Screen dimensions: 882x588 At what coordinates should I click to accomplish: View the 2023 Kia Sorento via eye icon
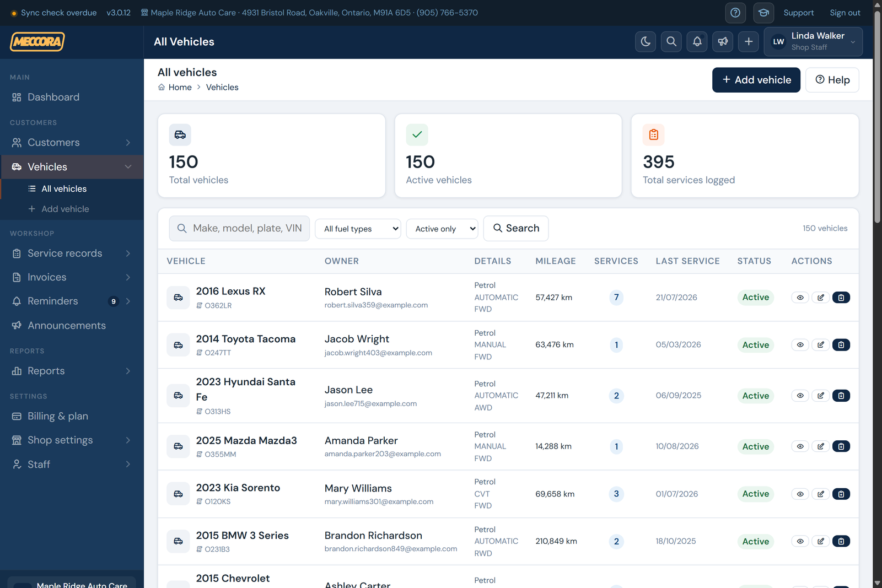pyautogui.click(x=800, y=494)
